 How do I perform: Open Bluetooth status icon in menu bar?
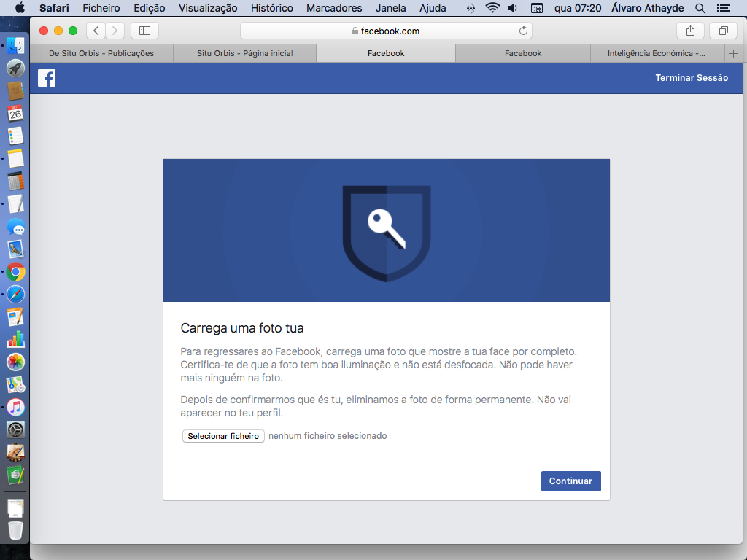(x=471, y=8)
